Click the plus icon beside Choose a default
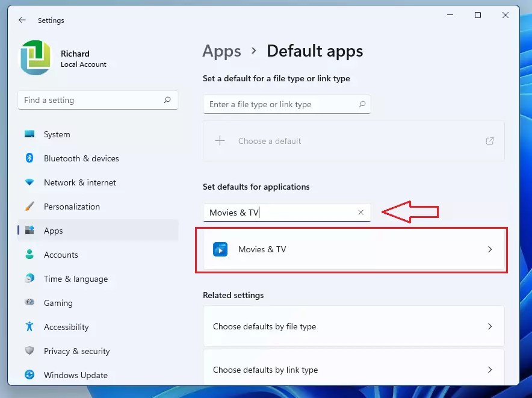The height and width of the screenshot is (398, 532). [x=220, y=140]
